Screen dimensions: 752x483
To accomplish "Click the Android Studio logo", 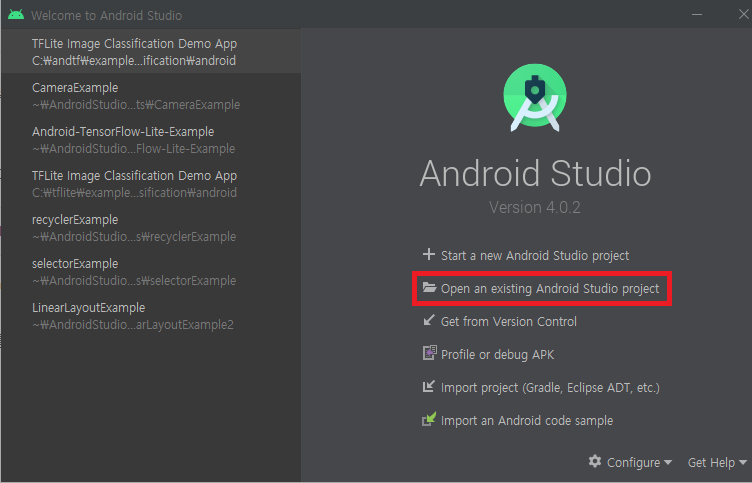I will click(535, 97).
